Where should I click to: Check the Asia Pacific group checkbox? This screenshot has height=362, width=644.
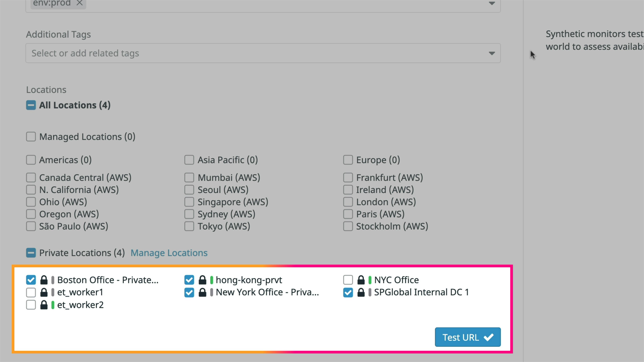[189, 160]
